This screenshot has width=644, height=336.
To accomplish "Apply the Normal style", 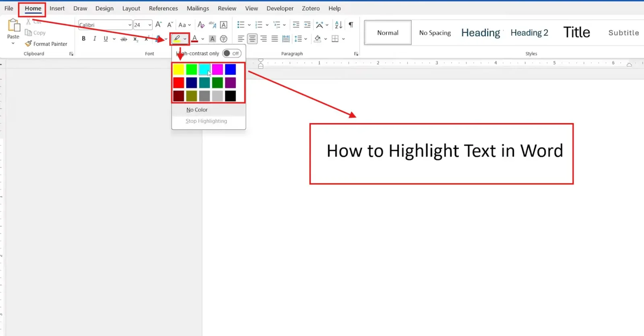I will 388,33.
